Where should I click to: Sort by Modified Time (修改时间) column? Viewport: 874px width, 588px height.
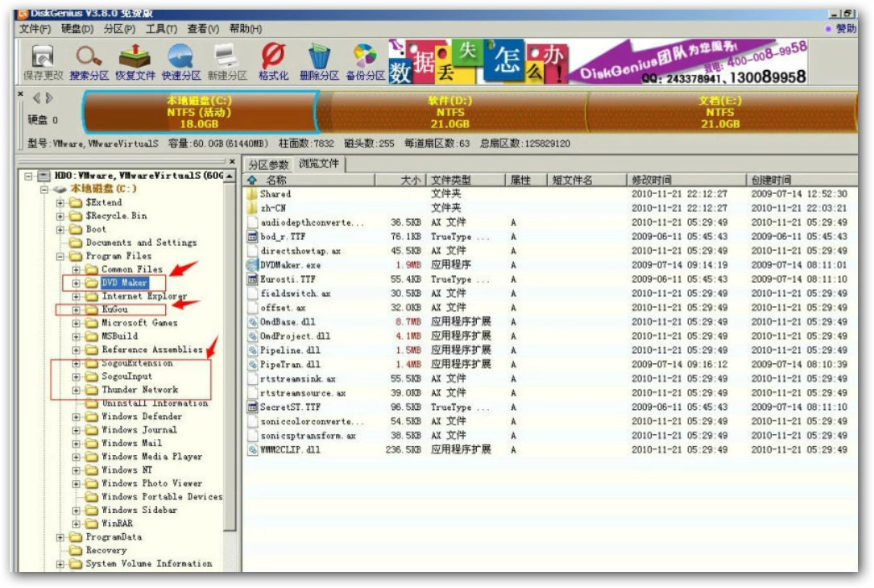point(686,180)
